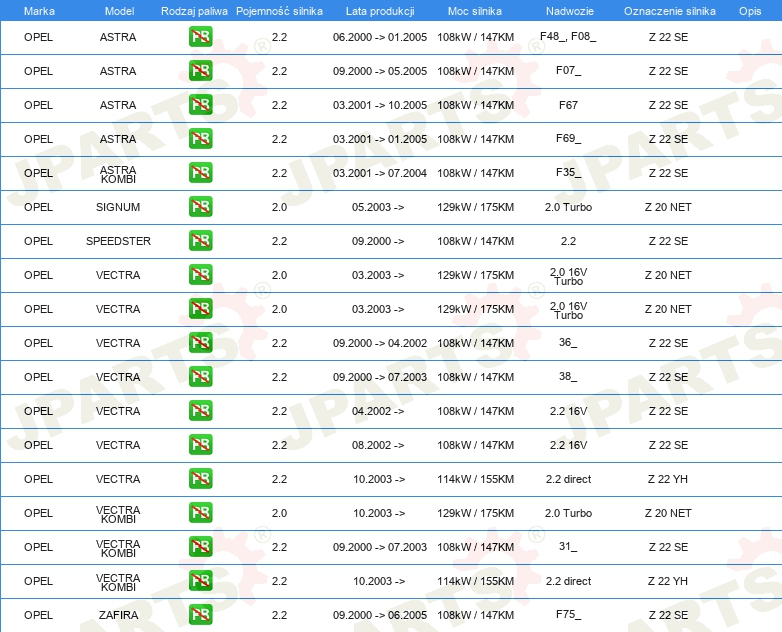Click body code F75_

pyautogui.click(x=569, y=614)
